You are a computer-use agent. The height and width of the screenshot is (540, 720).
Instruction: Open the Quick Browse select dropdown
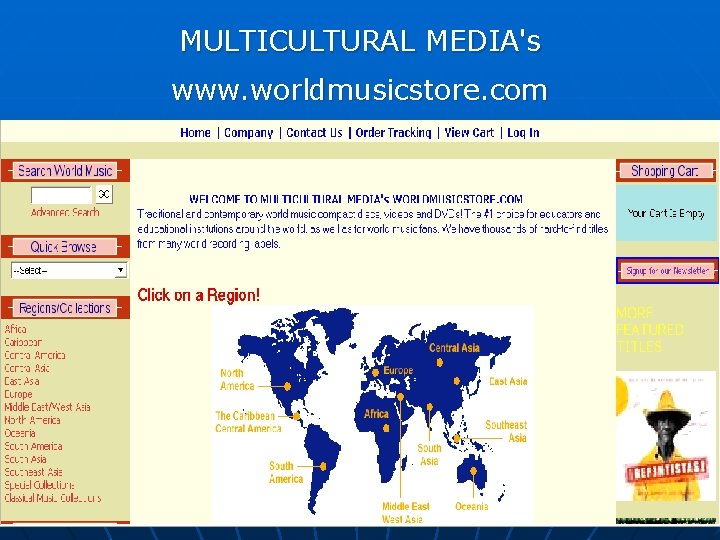tap(69, 270)
